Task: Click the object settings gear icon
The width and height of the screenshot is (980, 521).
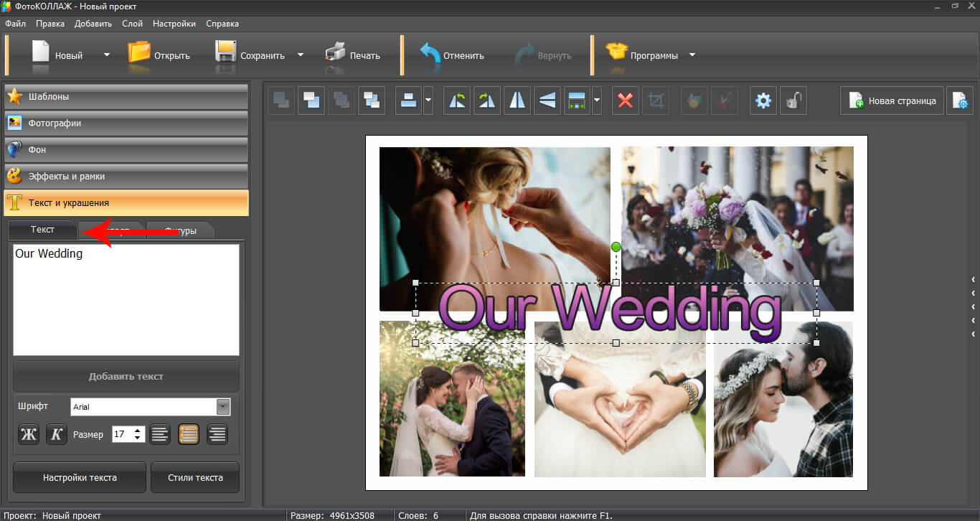Action: (x=763, y=100)
